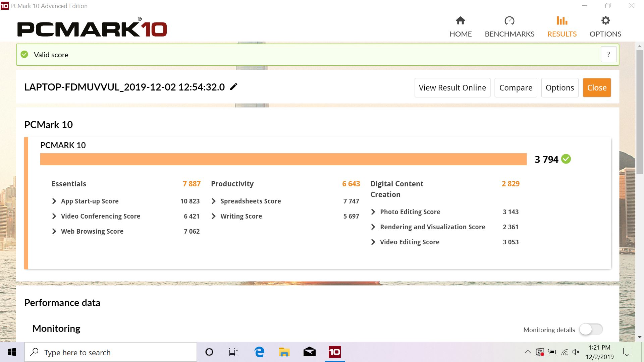Click the orange Close button
The height and width of the screenshot is (362, 644).
[596, 88]
